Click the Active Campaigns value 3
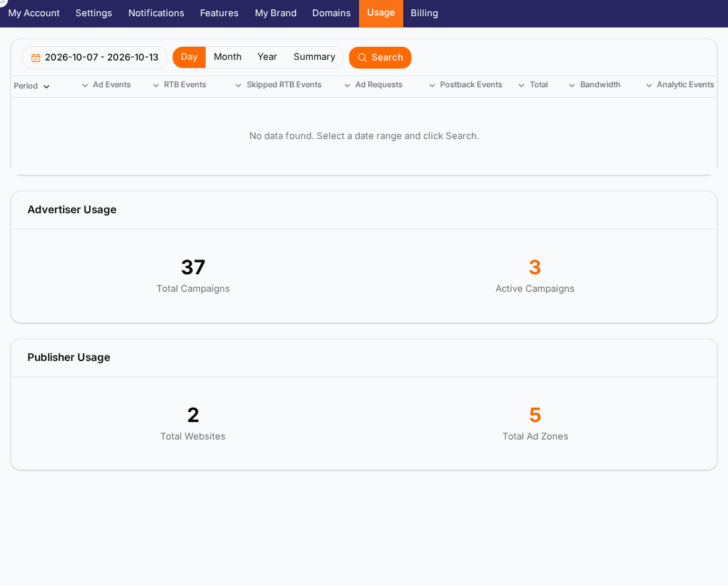Viewport: 728px width, 586px height. point(535,267)
